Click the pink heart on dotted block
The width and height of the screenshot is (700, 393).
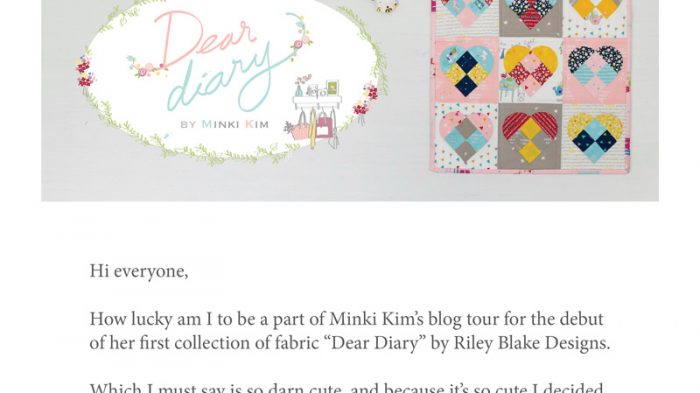(466, 136)
